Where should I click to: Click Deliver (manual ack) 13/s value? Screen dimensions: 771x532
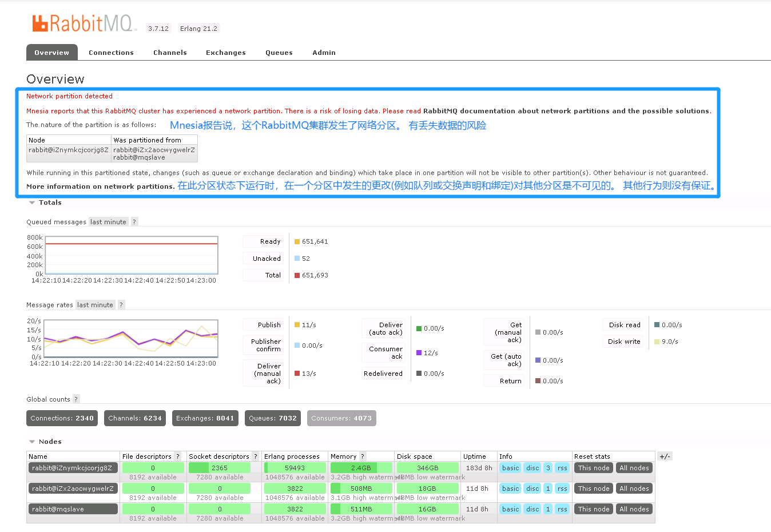coord(309,374)
